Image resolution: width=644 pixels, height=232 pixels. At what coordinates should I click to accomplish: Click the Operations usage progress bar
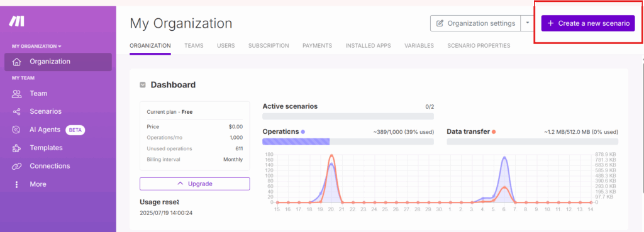(348, 141)
